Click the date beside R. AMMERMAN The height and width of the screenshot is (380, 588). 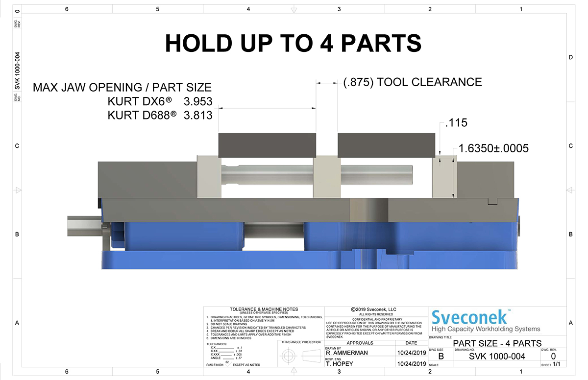[x=411, y=353]
